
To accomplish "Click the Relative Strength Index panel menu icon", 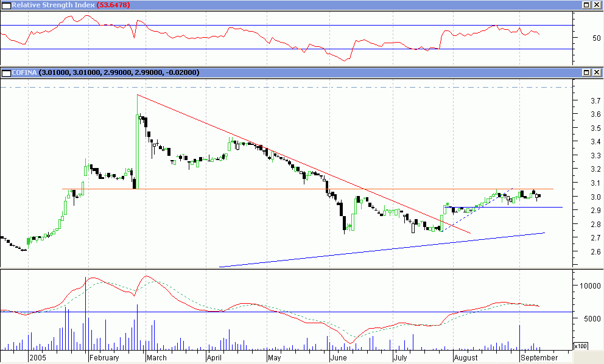I will point(6,5).
